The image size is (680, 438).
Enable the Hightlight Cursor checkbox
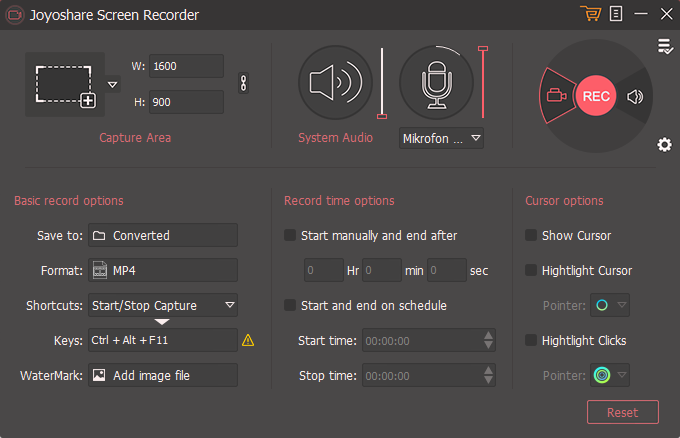click(x=531, y=270)
